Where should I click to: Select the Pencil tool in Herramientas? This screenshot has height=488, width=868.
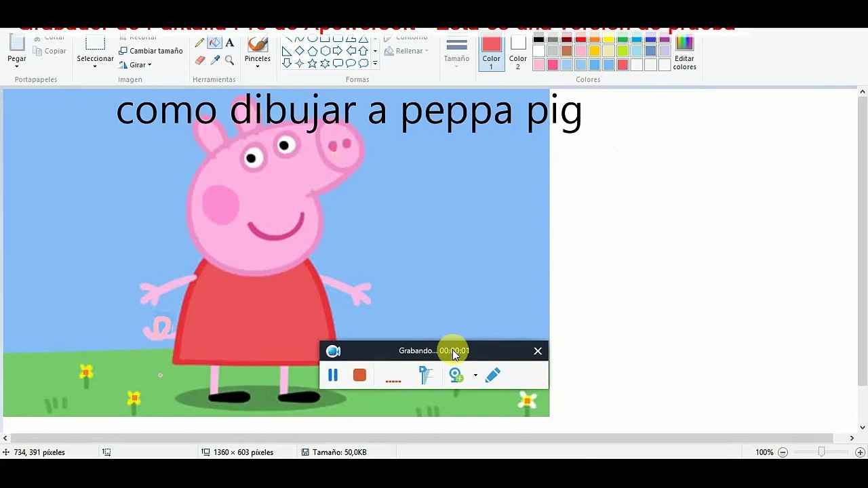[x=199, y=43]
